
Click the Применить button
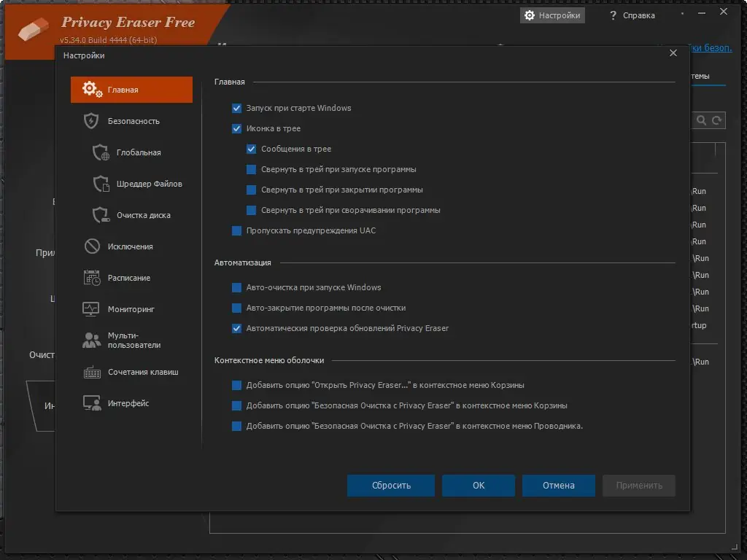[639, 485]
